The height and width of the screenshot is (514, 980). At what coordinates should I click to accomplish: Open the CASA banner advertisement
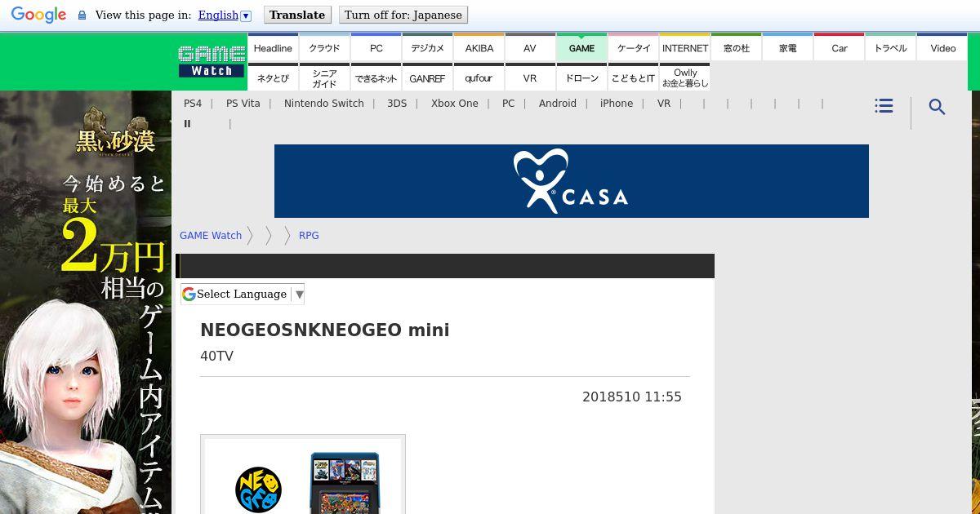point(572,181)
